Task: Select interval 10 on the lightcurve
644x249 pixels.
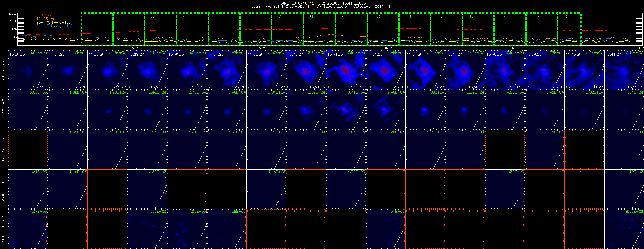Action: pos(383,29)
